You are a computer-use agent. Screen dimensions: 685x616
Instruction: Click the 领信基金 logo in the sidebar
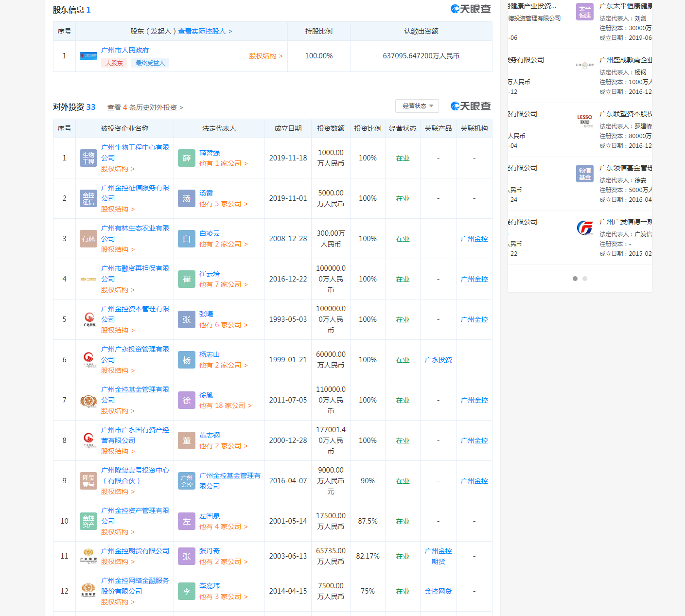click(585, 174)
